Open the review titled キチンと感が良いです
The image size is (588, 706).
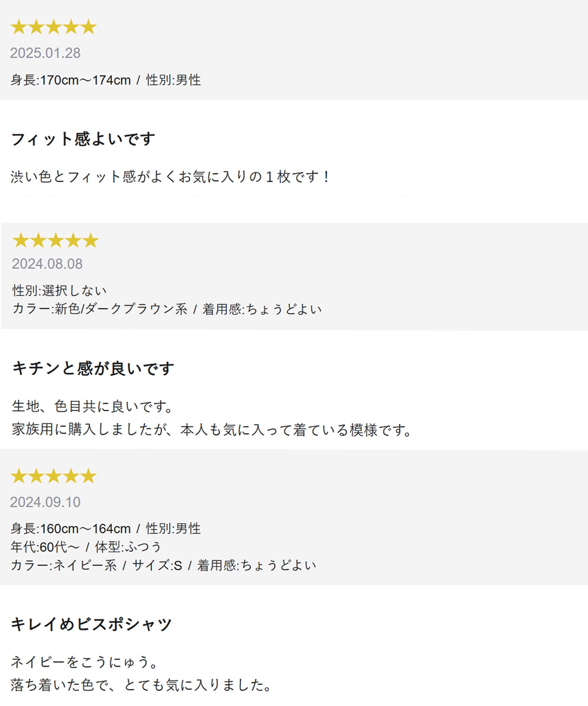[93, 368]
